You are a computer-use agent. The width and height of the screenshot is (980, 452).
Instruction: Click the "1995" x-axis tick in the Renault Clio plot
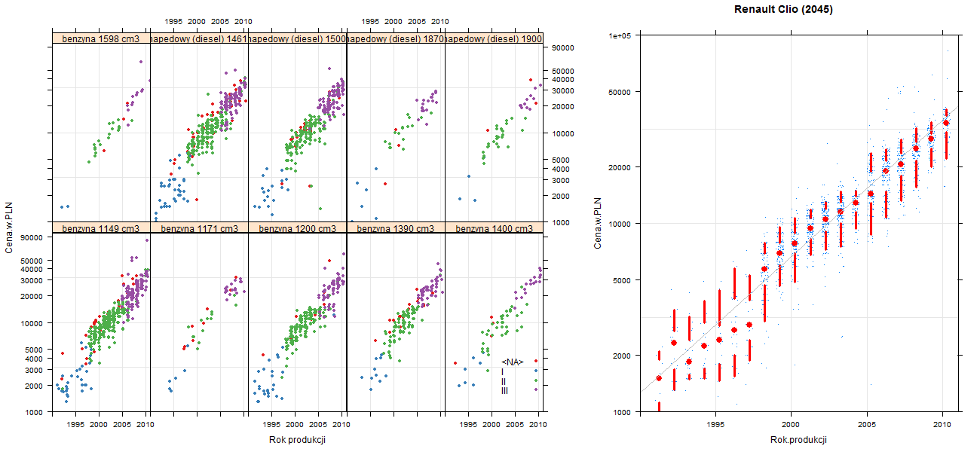(x=715, y=425)
